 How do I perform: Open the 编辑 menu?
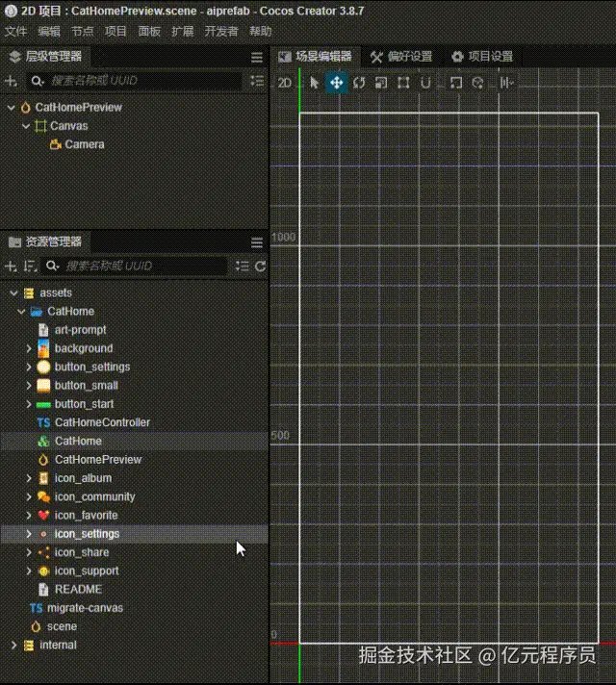49,32
